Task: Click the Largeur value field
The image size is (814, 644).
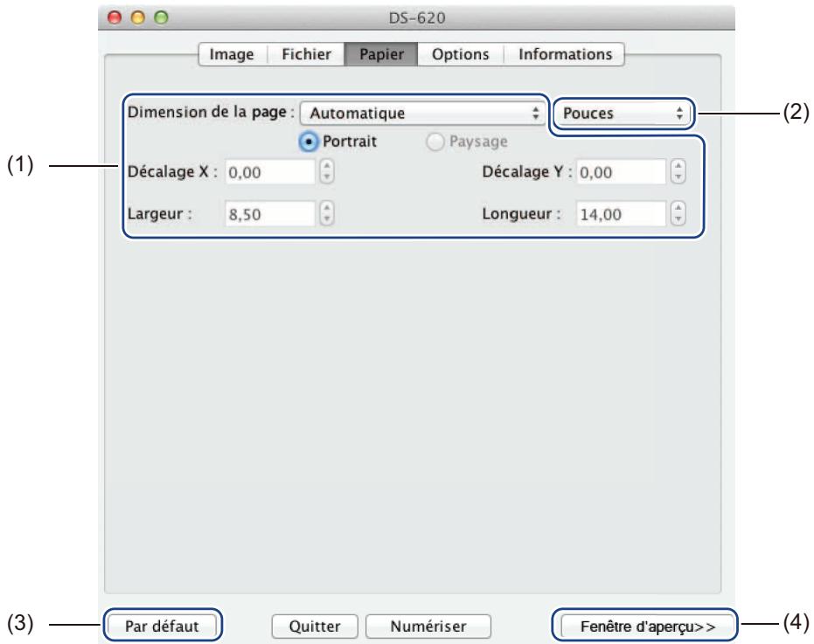Action: point(270,214)
